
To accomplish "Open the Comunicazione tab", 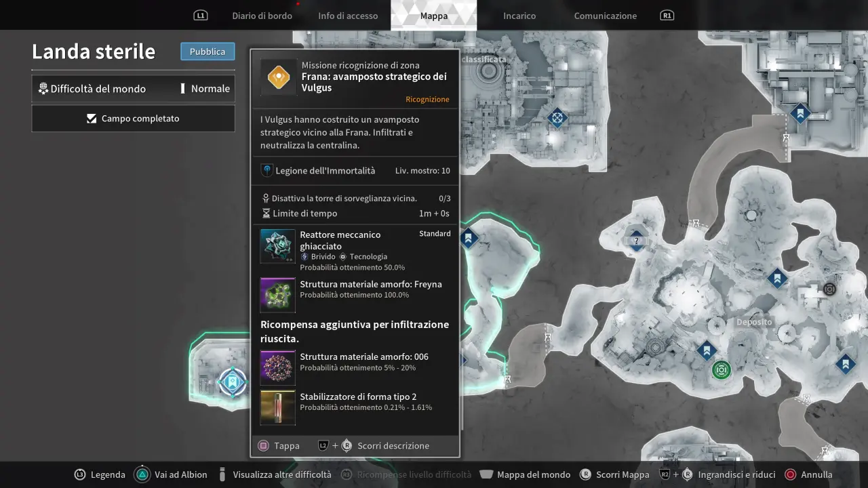I will [x=606, y=16].
